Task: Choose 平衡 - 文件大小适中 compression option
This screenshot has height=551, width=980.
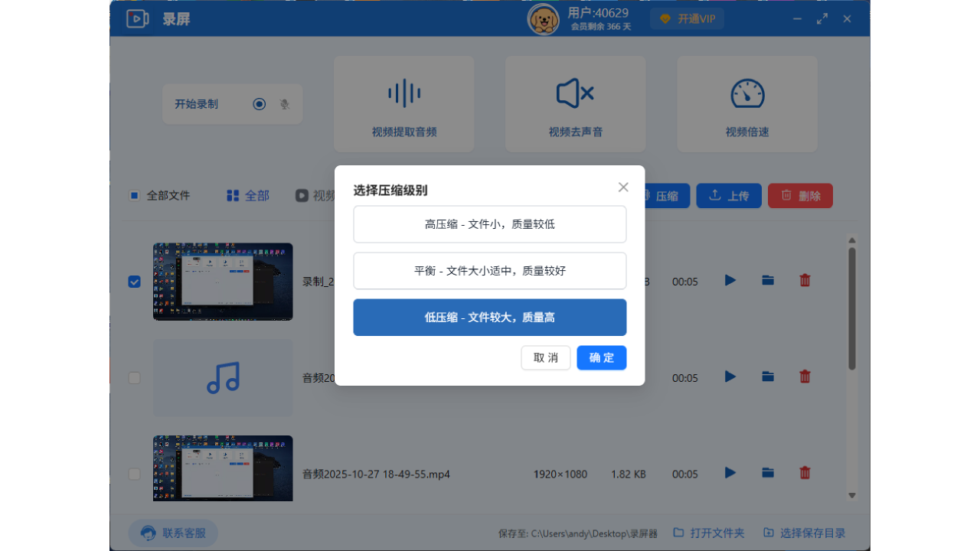Action: (x=489, y=271)
